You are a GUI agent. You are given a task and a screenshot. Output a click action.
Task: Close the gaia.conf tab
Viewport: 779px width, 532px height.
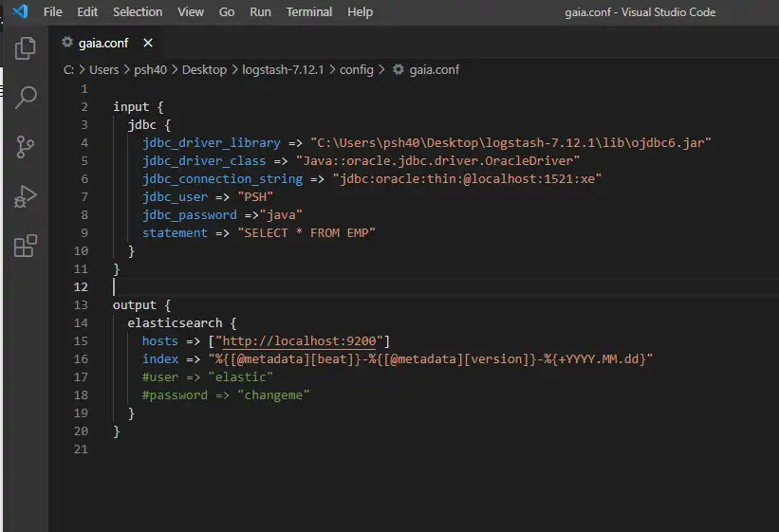148,43
